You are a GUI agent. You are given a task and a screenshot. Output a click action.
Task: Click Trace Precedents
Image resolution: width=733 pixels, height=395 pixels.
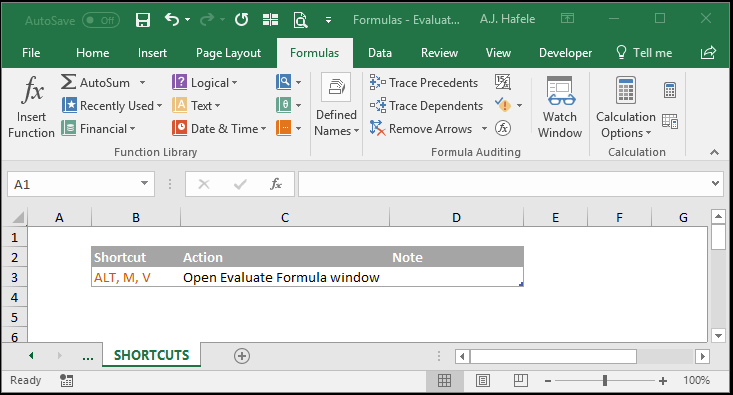tap(424, 82)
